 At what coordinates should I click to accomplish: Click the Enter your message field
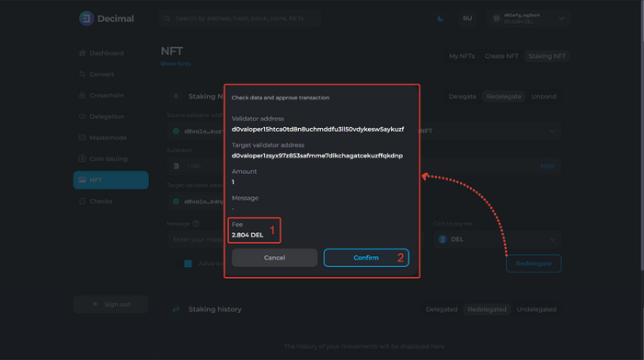coord(195,239)
